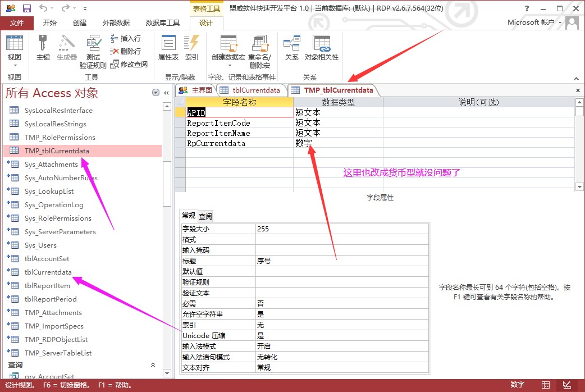Open the quick access toolbar customize dropdown
Image resolution: width=585 pixels, height=392 pixels.
85,8
